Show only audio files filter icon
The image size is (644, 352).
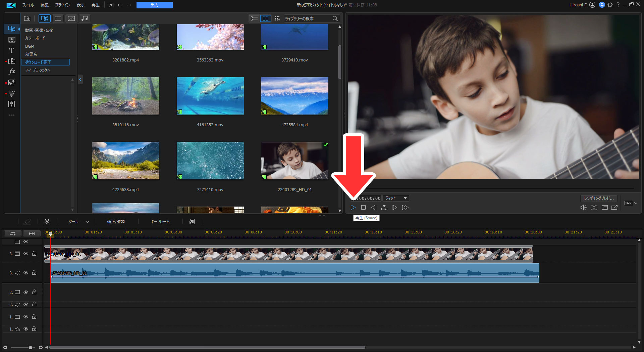(x=85, y=18)
